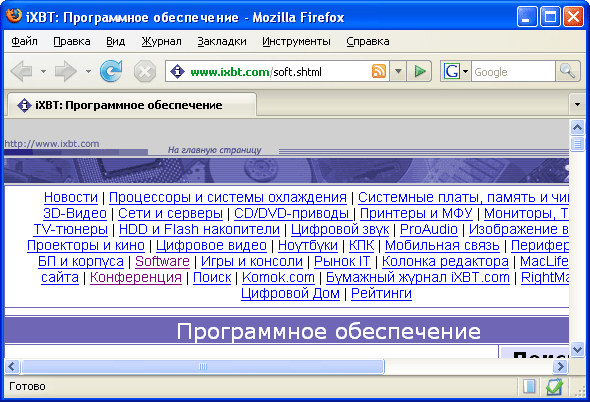Open the Файл menu

(24, 41)
